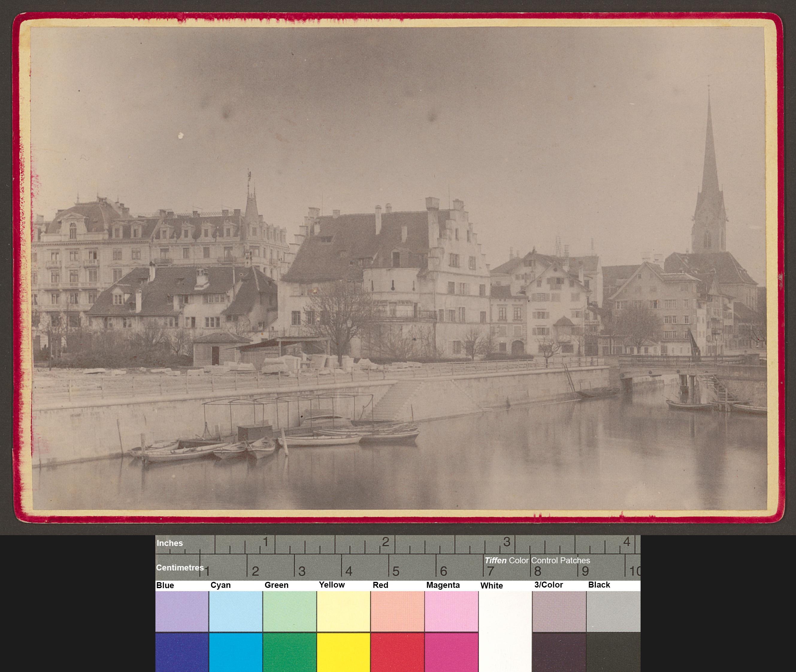Click the saturated Green color patch
This screenshot has width=796, height=672.
tap(290, 652)
